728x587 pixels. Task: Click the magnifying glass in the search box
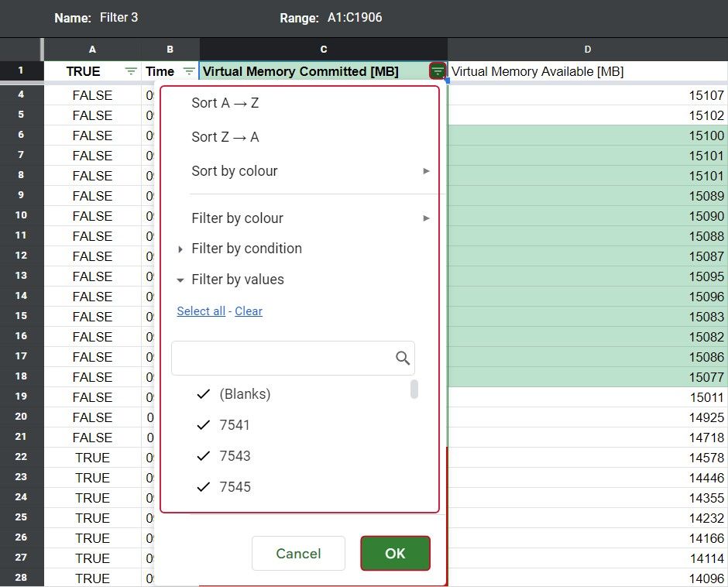(x=402, y=357)
